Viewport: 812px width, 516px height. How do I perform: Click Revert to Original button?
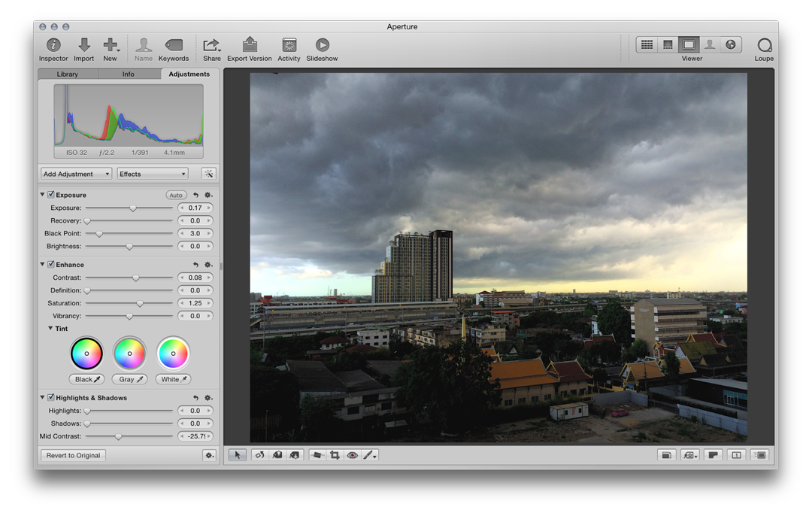[x=74, y=455]
